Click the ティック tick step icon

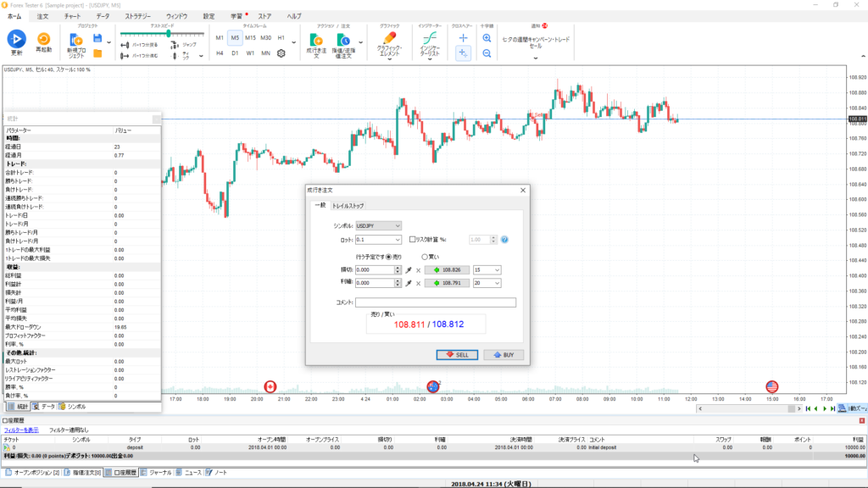pyautogui.click(x=175, y=55)
